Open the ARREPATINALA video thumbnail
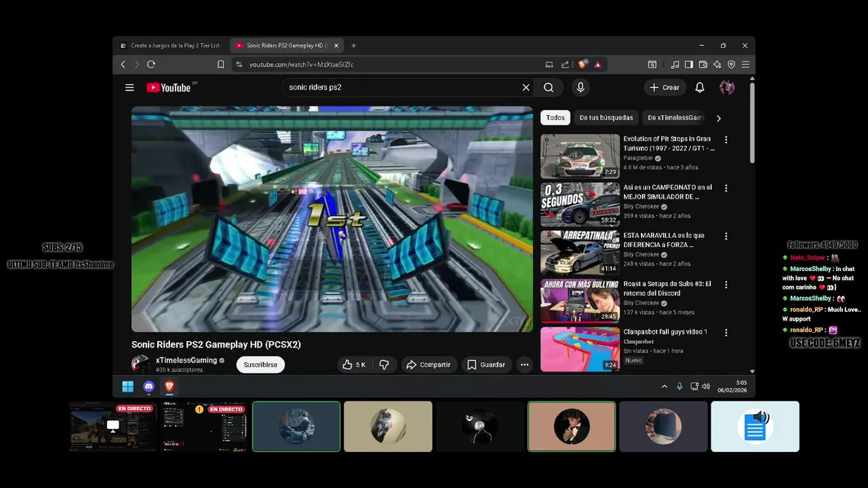The image size is (868, 488). pos(580,252)
